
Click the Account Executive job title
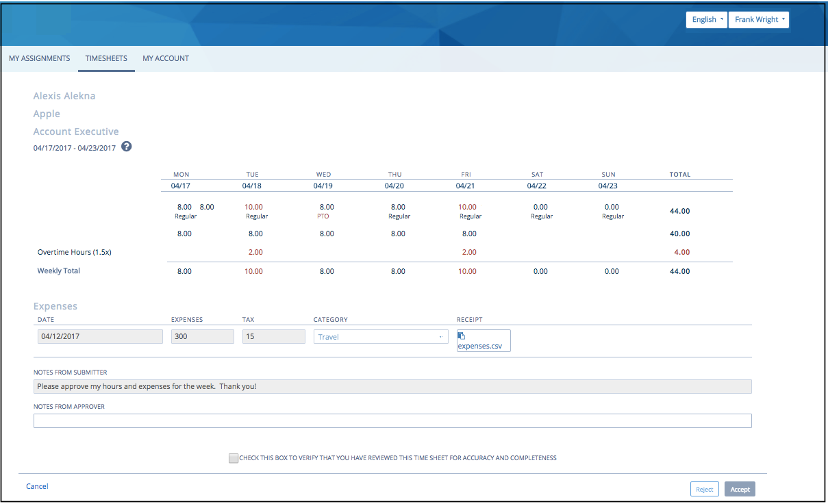[76, 131]
